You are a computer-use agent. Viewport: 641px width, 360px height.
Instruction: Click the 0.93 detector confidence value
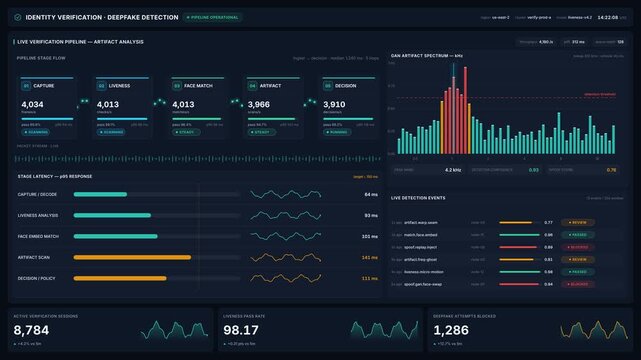533,170
